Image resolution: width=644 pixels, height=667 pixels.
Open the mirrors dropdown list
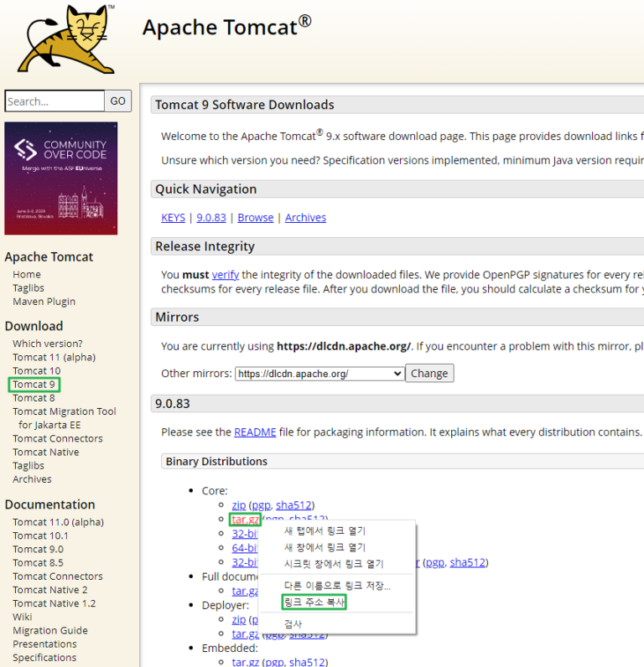[319, 374]
